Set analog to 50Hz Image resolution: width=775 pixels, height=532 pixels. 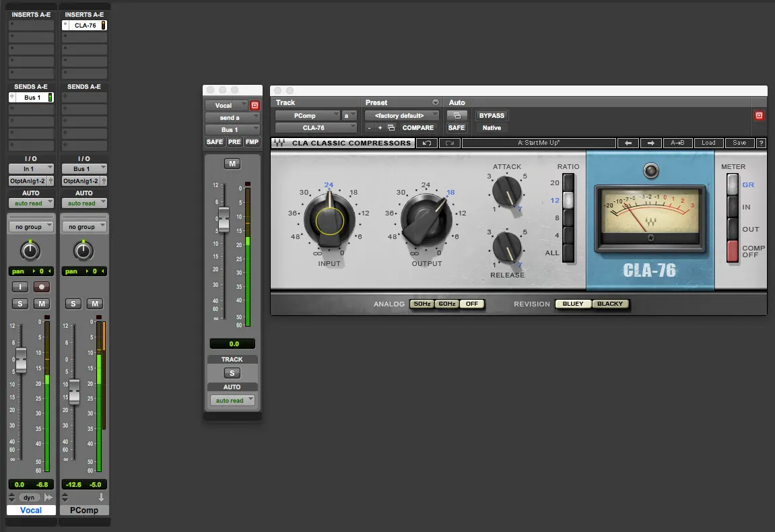point(422,304)
